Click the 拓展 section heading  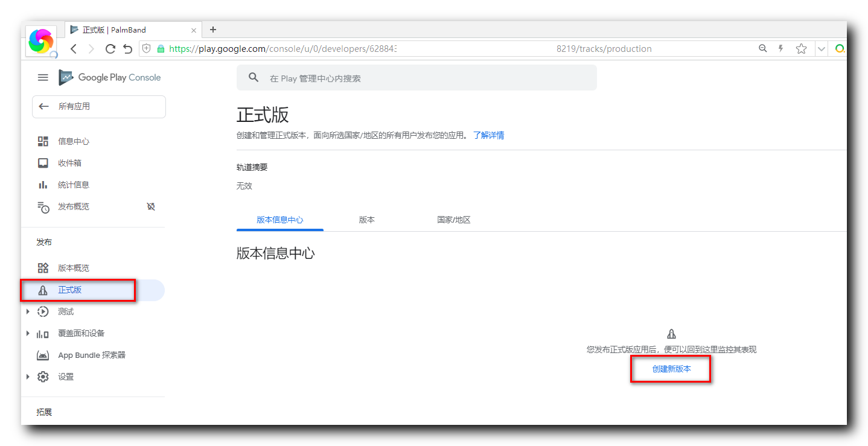(44, 412)
